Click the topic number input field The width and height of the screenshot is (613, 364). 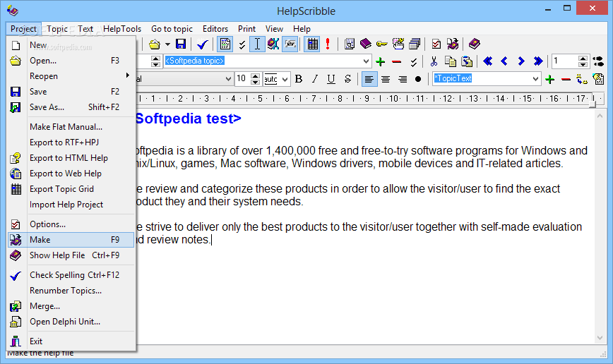click(x=565, y=61)
